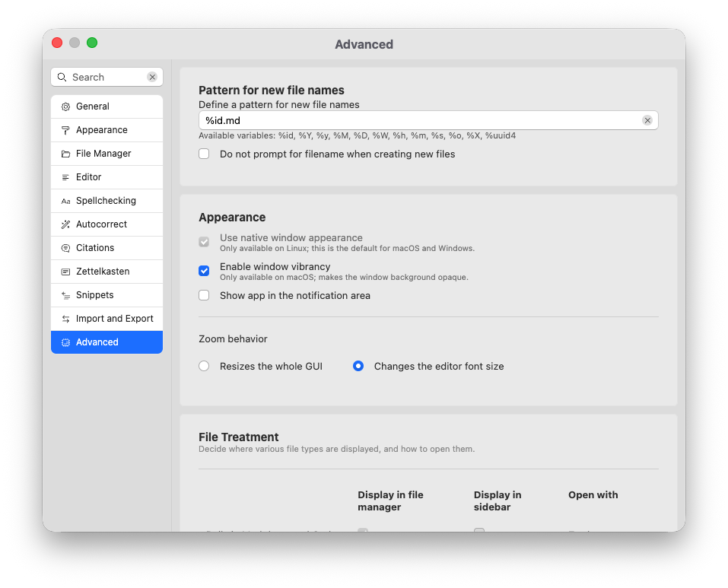Disable the Enable window vibrancy checkbox

tap(204, 271)
